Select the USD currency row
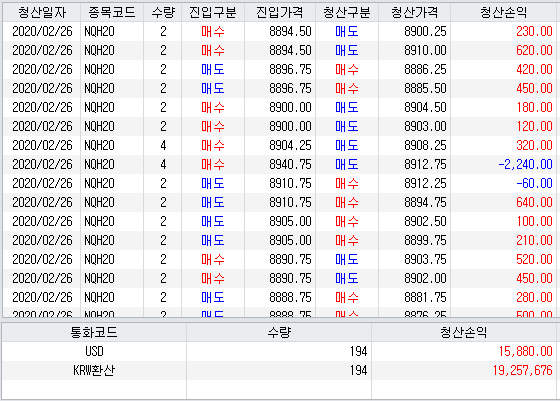This screenshot has width=560, height=401. click(x=280, y=351)
